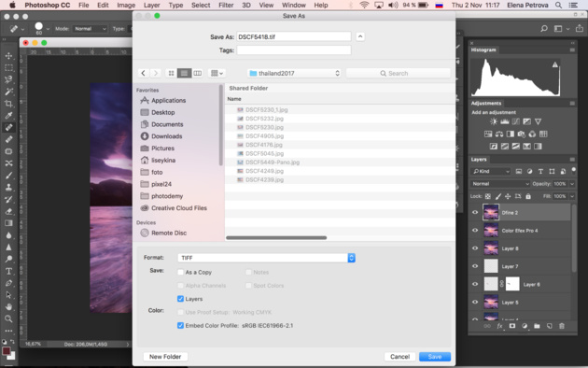Viewport: 588px width, 368px height.
Task: Switch Save dialog to list view
Action: [x=184, y=73]
